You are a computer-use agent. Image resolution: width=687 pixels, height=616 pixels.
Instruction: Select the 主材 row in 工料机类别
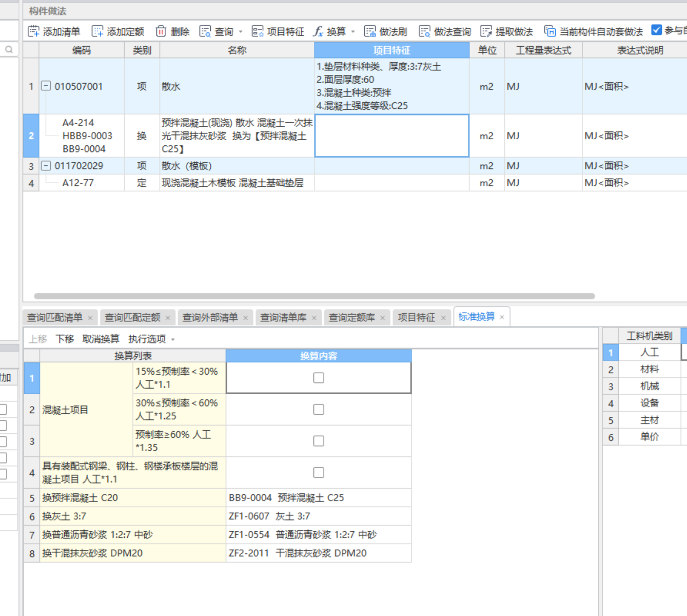(x=650, y=420)
